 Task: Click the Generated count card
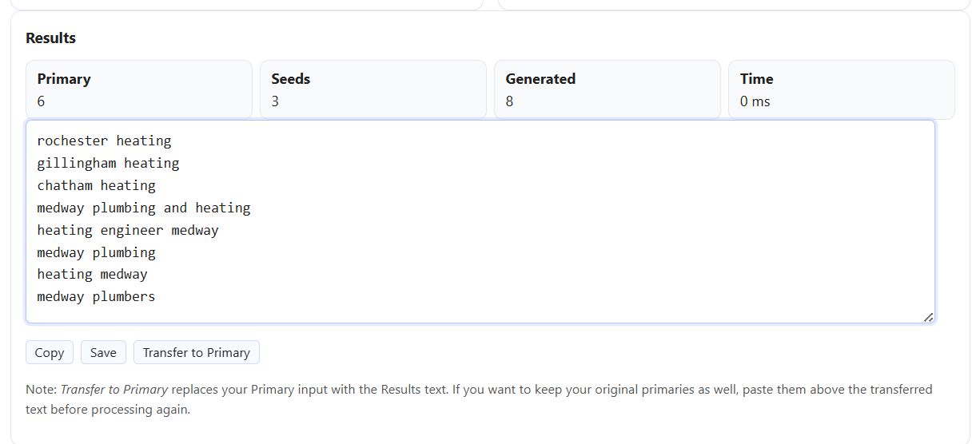tap(607, 89)
